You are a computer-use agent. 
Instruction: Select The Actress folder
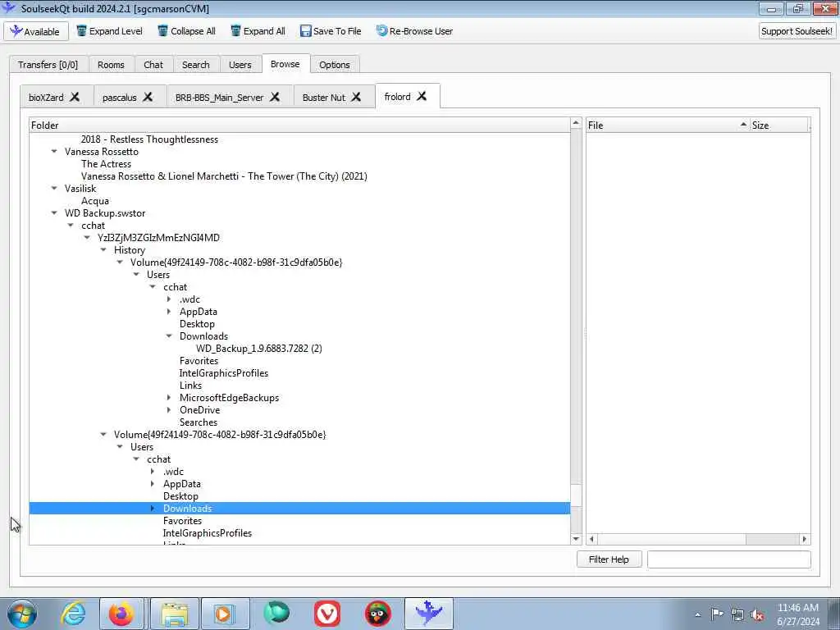[106, 164]
